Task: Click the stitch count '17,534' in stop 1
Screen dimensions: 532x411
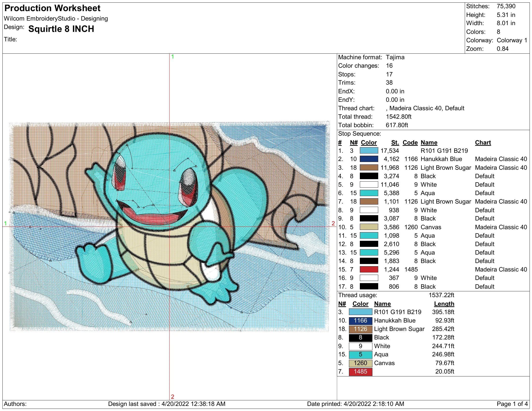Action: tap(390, 151)
